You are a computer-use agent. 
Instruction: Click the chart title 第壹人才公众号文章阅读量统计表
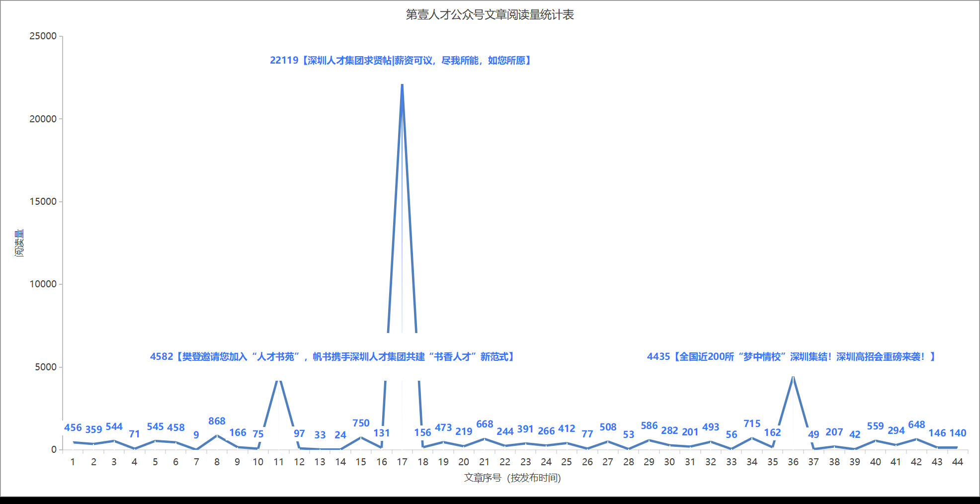[490, 15]
